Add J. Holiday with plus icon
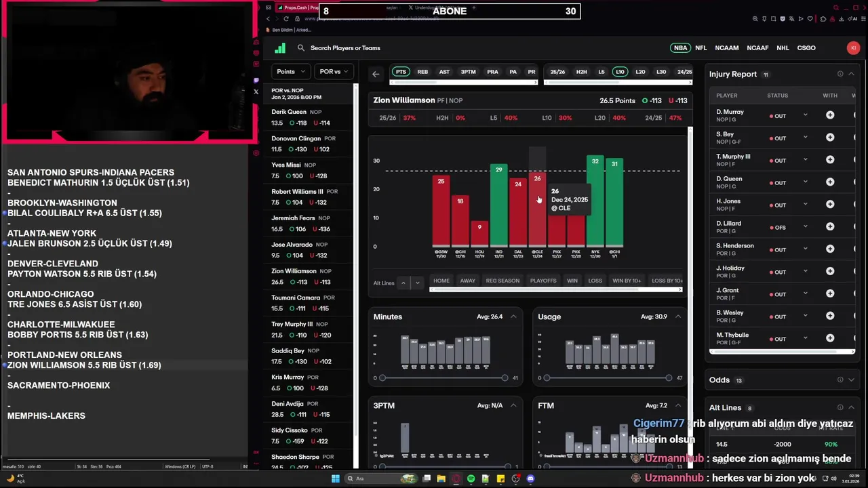The width and height of the screenshot is (868, 488). click(830, 272)
